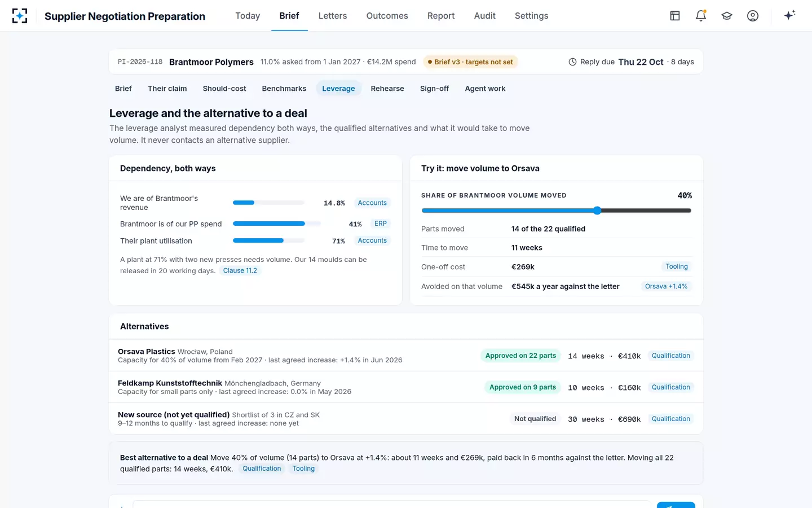Open the Outcomes tab
The height and width of the screenshot is (508, 812).
pyautogui.click(x=387, y=16)
